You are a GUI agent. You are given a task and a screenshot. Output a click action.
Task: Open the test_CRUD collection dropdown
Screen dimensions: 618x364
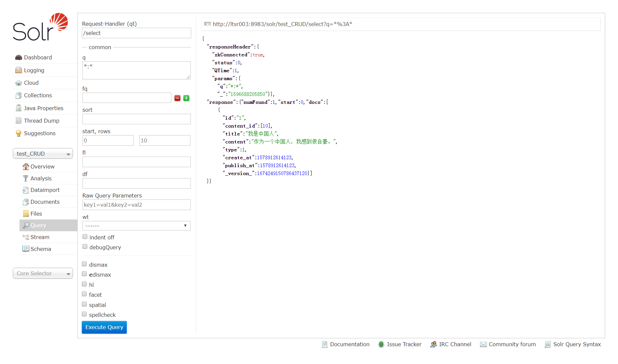pos(43,154)
